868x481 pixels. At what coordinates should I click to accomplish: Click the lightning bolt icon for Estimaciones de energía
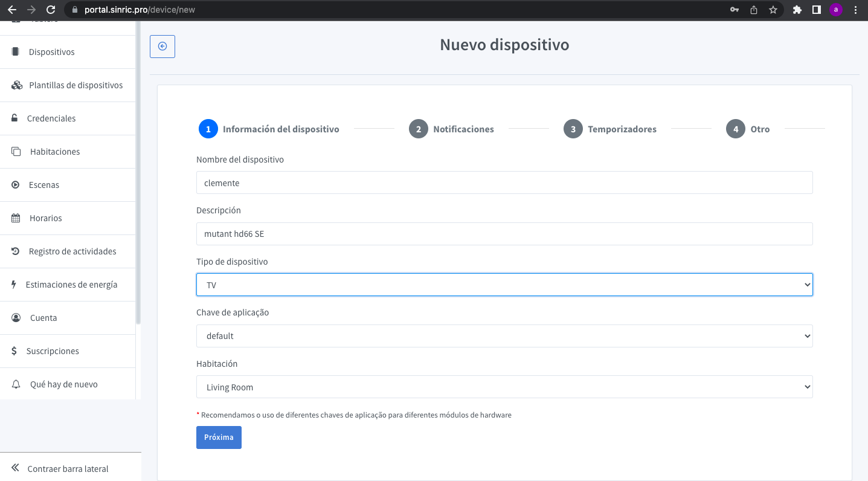[14, 285]
